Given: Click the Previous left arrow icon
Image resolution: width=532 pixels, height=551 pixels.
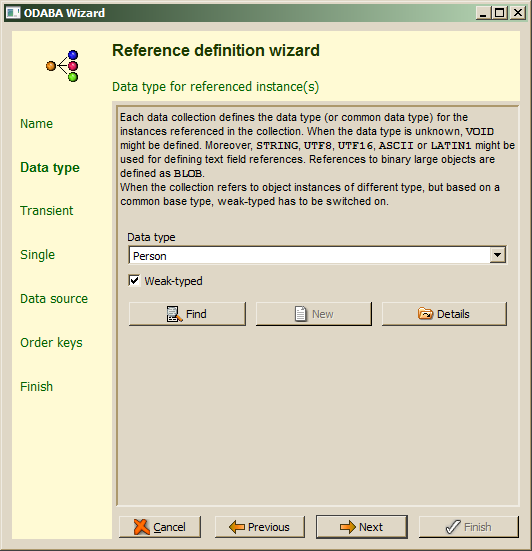Looking at the screenshot, I should tap(236, 527).
